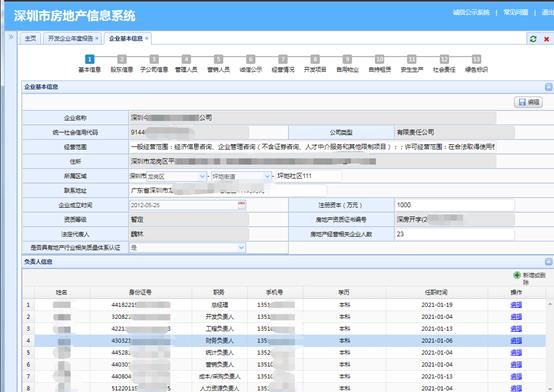
Task: Close the 开发企业年度报告 tab
Action: click(97, 38)
